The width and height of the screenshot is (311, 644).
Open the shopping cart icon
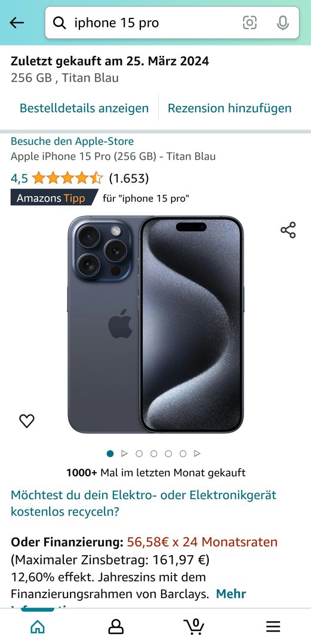[x=194, y=626]
